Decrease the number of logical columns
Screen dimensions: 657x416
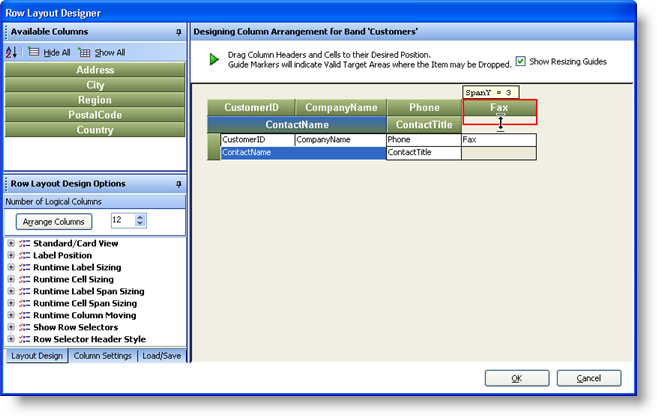tap(140, 223)
